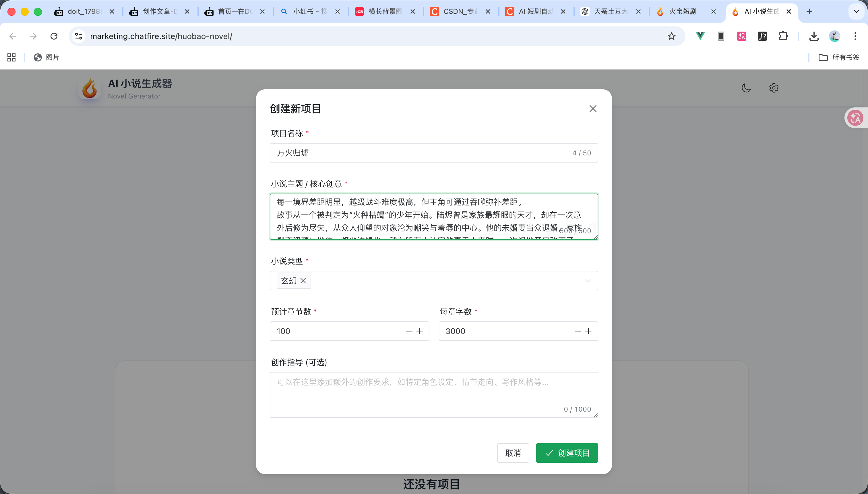Click the AI 小说生成器 flame logo
Viewport: 868px width, 494px height.
(x=89, y=88)
